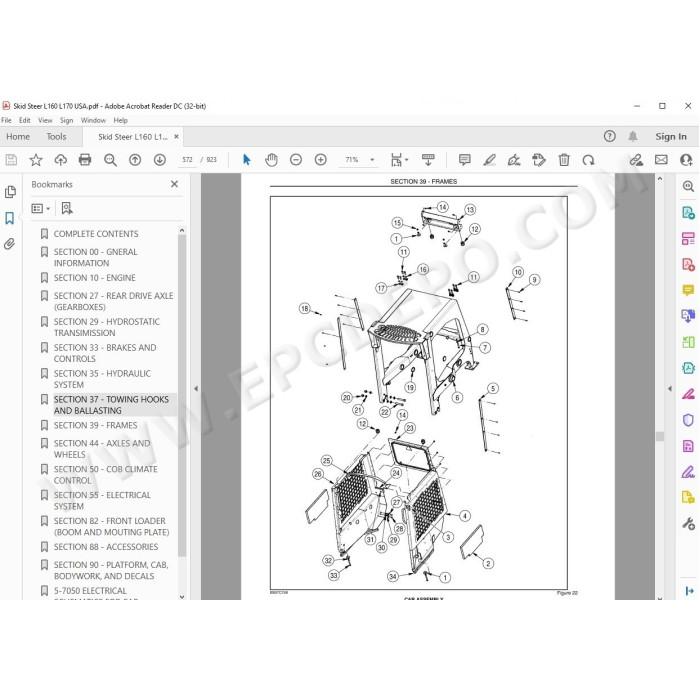The width and height of the screenshot is (700, 700).
Task: Open bookmarks options dropdown menu
Action: coord(41,208)
